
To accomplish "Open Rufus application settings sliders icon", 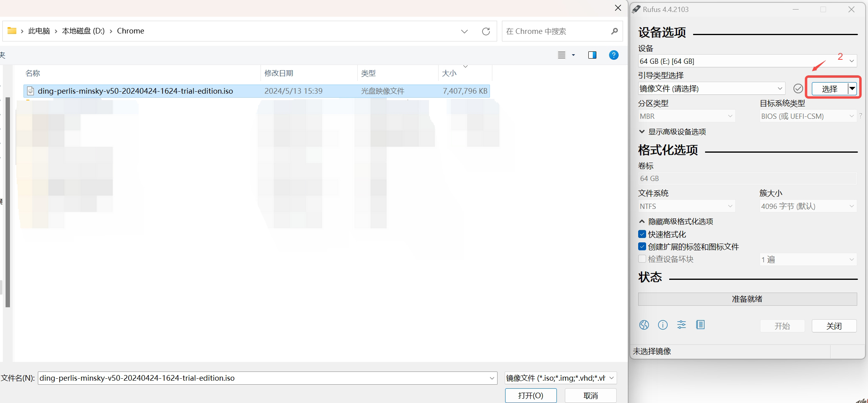I will (681, 325).
